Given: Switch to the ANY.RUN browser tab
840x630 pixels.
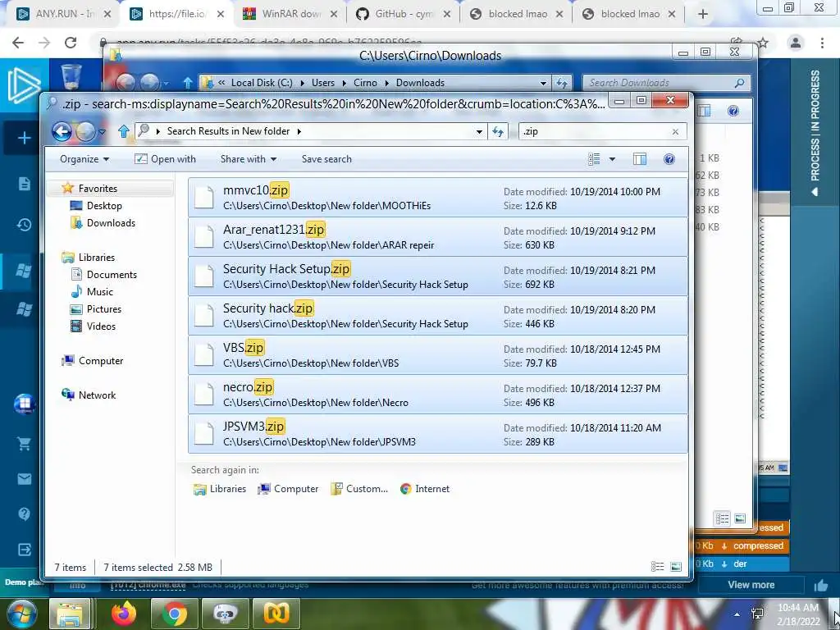Looking at the screenshot, I should coord(63,15).
